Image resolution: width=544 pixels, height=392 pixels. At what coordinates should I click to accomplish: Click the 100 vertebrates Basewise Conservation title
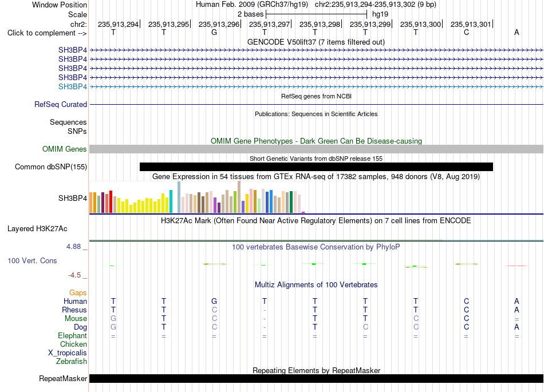pyautogui.click(x=316, y=247)
